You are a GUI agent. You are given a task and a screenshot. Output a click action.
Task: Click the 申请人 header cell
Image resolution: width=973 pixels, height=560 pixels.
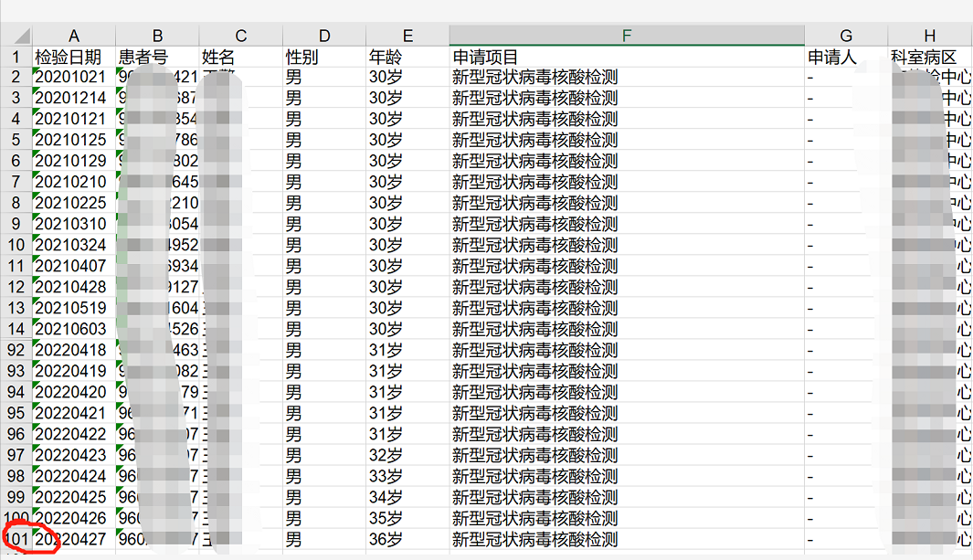pyautogui.click(x=845, y=57)
